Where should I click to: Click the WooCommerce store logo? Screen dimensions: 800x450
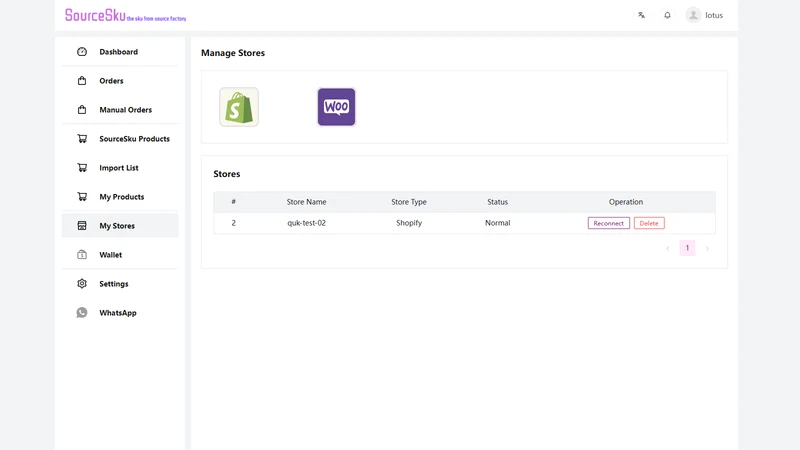[336, 107]
